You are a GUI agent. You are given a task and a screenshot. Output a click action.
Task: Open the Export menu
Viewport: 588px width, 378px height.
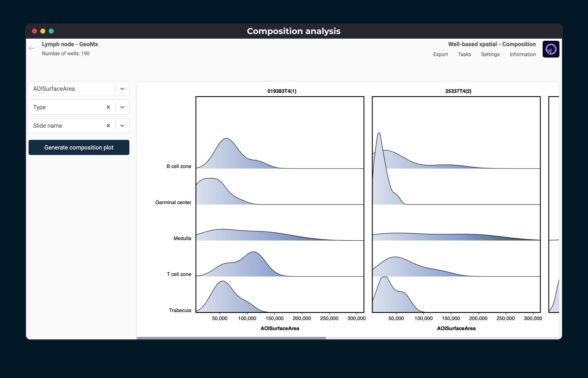click(440, 55)
